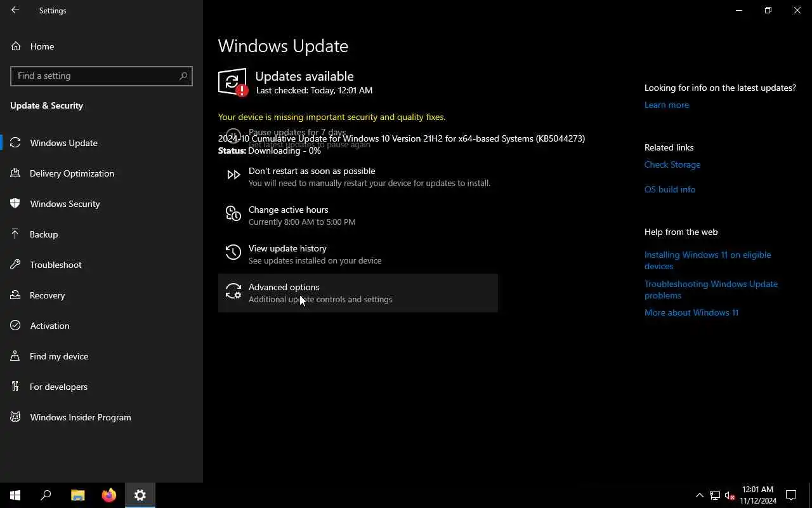Click the Advanced options gear-sync icon
The image size is (812, 508).
(233, 291)
